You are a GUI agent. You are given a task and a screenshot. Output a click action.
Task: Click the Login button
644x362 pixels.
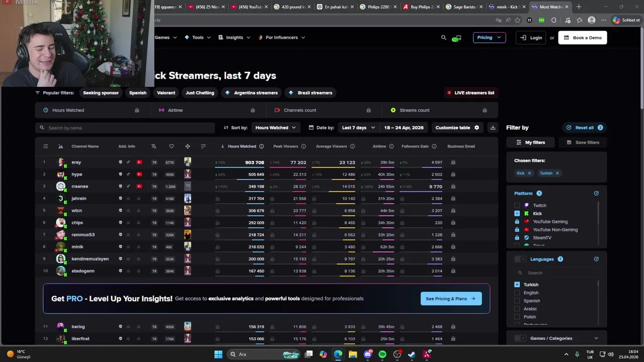531,38
